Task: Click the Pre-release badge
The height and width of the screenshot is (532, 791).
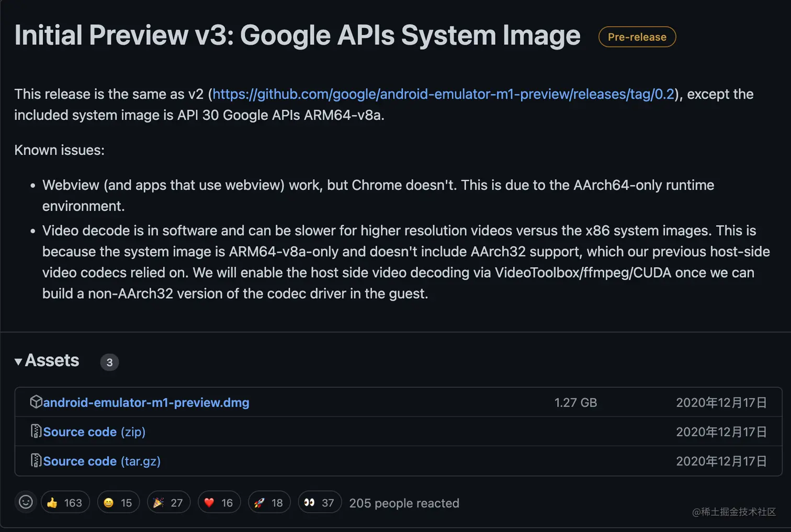Action: [637, 37]
